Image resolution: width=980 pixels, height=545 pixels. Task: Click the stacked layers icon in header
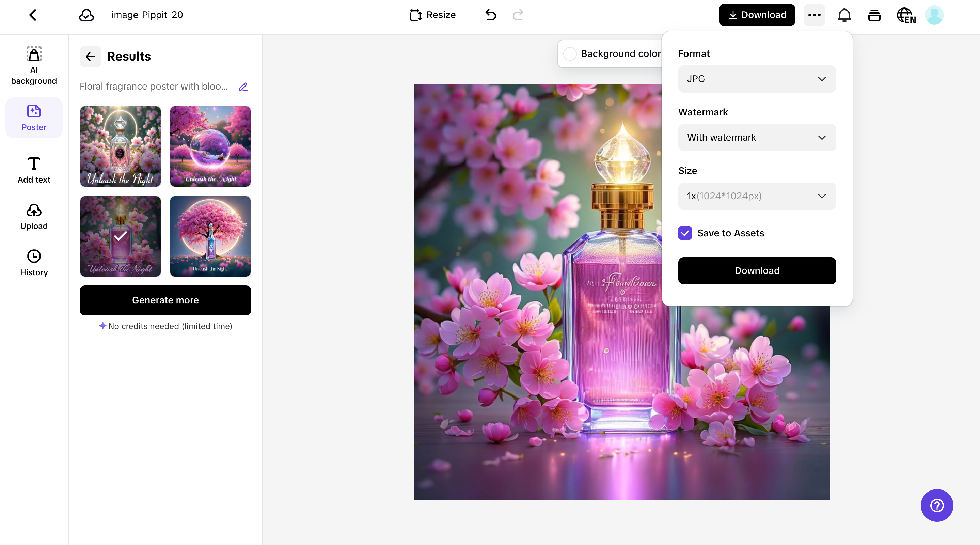coord(874,15)
